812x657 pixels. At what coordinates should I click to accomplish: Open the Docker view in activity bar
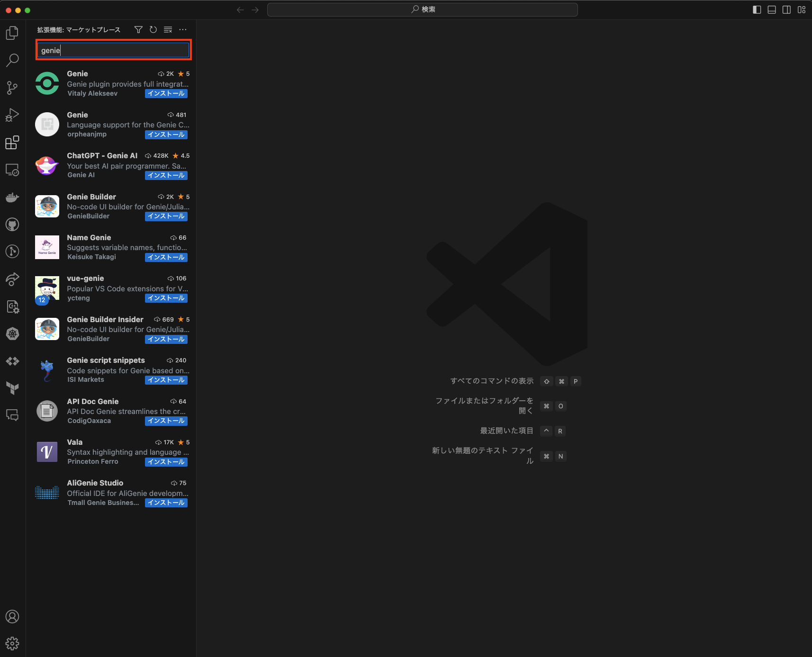click(x=12, y=197)
